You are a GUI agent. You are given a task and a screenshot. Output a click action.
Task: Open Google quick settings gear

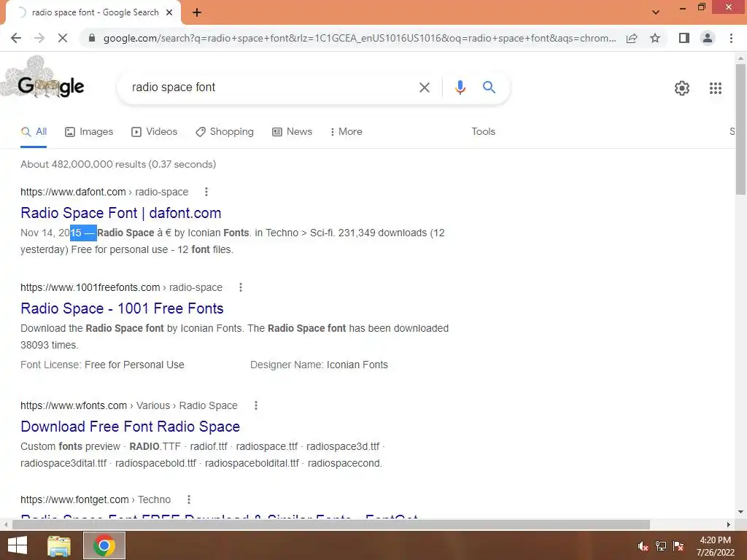(x=682, y=88)
